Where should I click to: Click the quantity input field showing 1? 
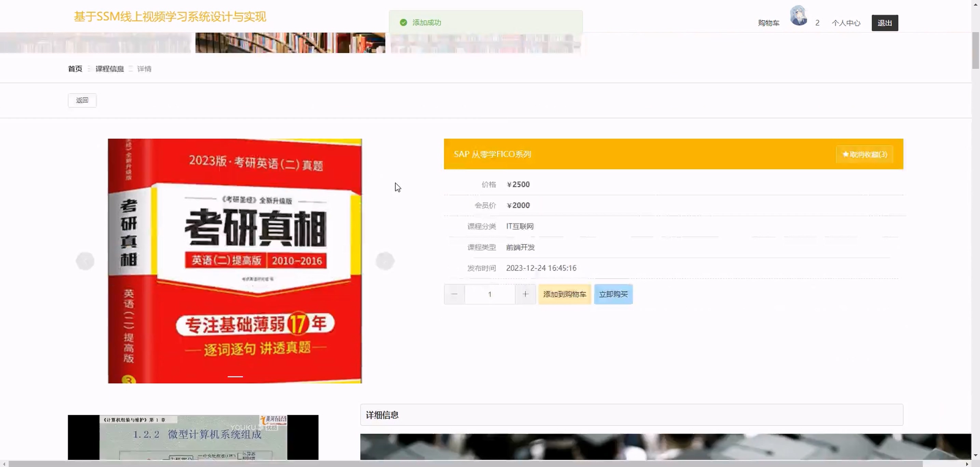click(x=490, y=294)
